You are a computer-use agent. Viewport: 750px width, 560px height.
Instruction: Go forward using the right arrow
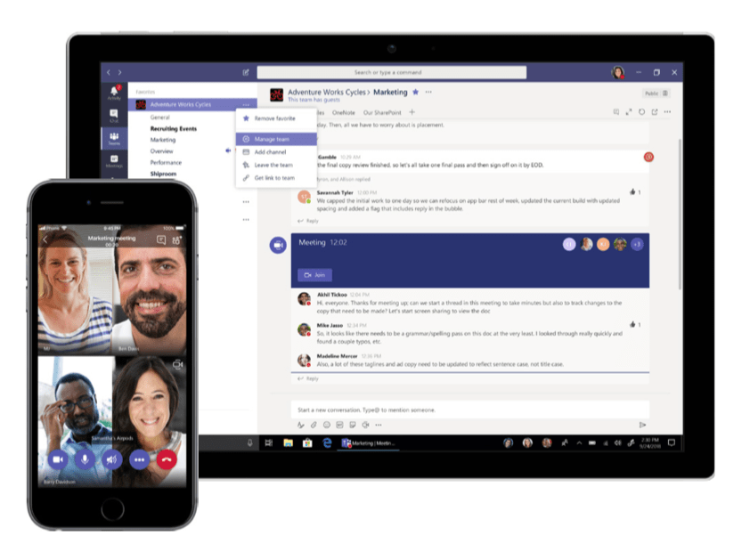click(x=120, y=73)
